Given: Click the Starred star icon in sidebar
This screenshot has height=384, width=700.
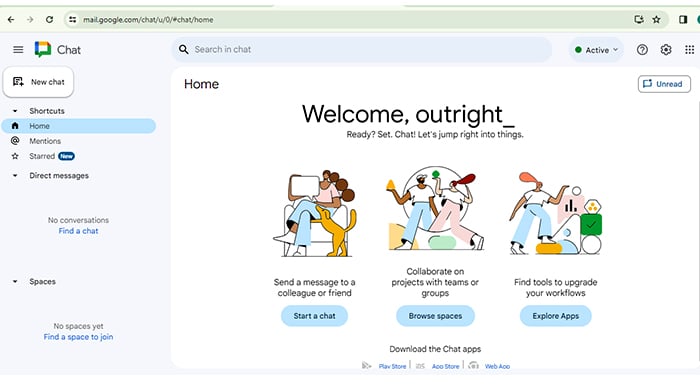Looking at the screenshot, I should click(x=15, y=156).
